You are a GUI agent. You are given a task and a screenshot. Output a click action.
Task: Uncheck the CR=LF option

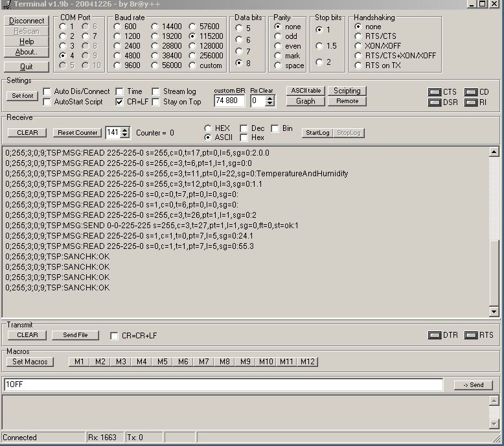click(120, 102)
